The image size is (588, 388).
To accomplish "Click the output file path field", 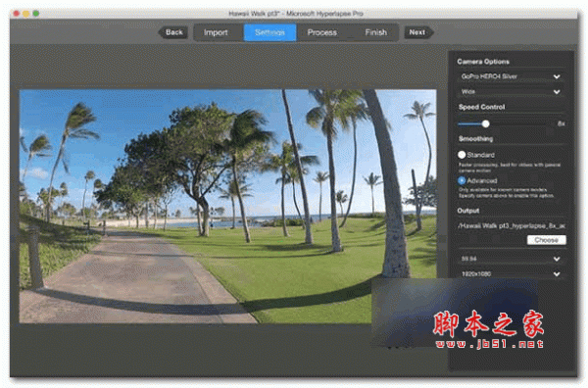I will 511,225.
